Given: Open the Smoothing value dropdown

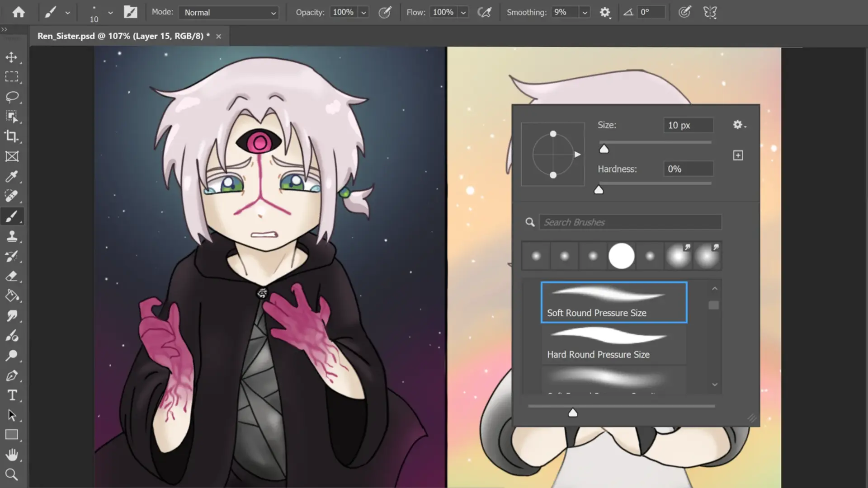Looking at the screenshot, I should tap(585, 13).
